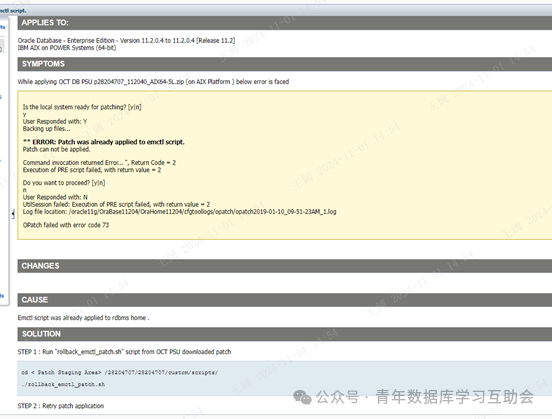Screen dimensions: 552x419
Task: Click the 'User Responded with: Y' line
Action: pyautogui.click(x=55, y=121)
